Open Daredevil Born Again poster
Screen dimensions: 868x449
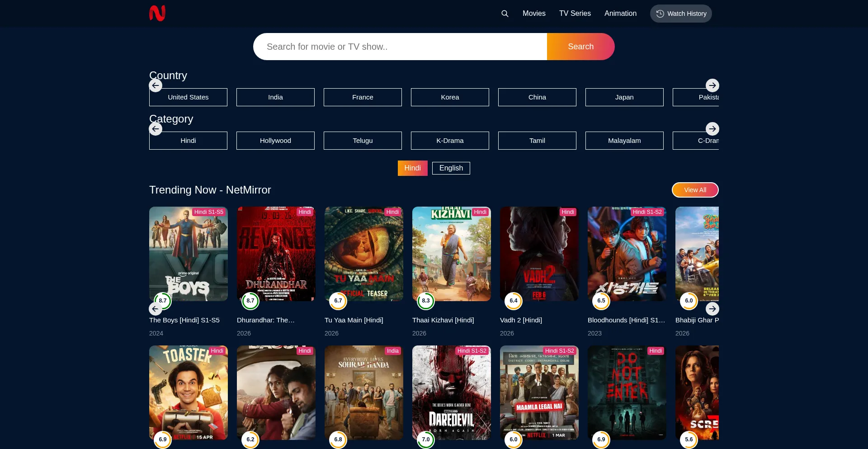pos(452,393)
